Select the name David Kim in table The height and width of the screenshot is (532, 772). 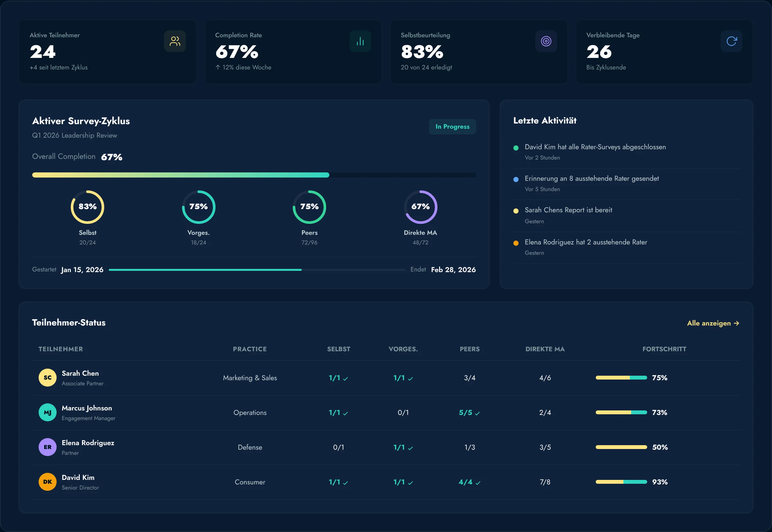pos(78,477)
